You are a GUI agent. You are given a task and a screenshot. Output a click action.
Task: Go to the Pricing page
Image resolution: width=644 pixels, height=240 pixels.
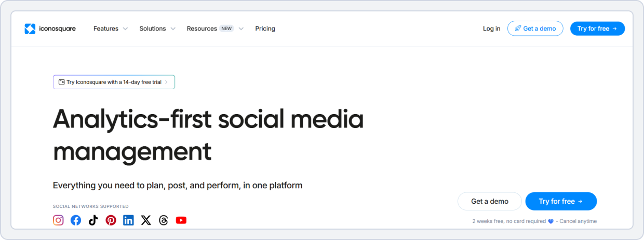click(265, 29)
